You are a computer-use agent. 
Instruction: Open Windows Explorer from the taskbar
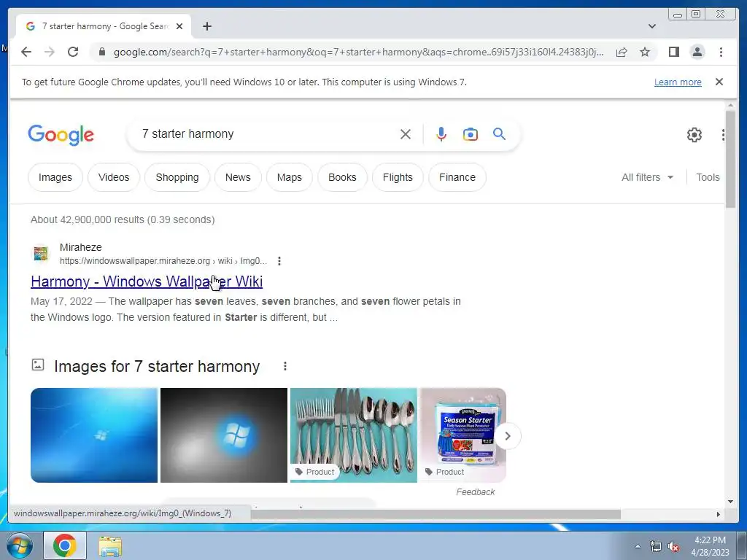coord(110,545)
